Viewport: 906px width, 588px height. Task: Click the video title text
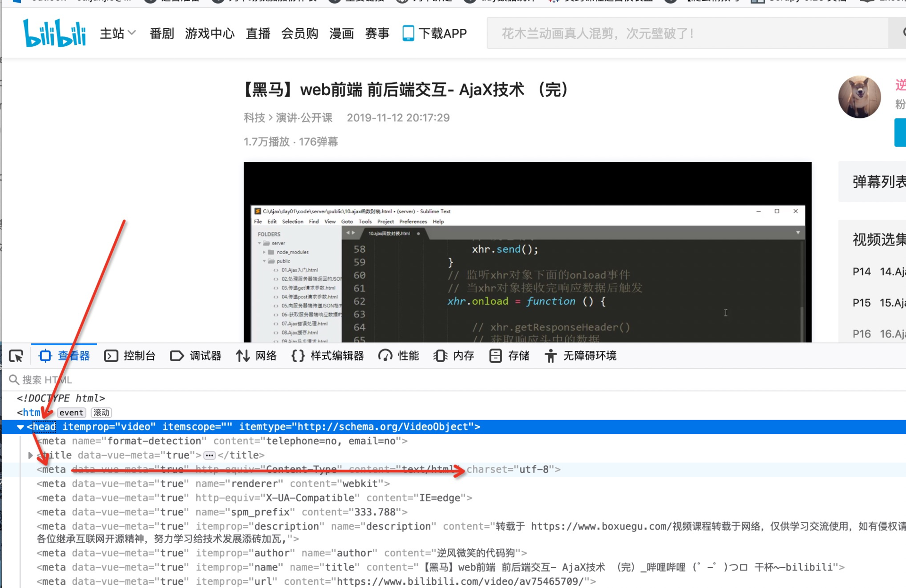click(x=406, y=89)
